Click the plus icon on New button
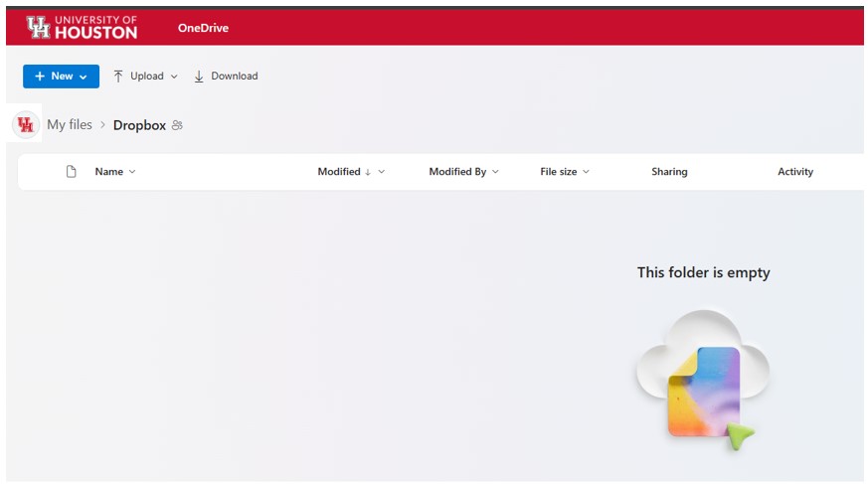 [40, 77]
